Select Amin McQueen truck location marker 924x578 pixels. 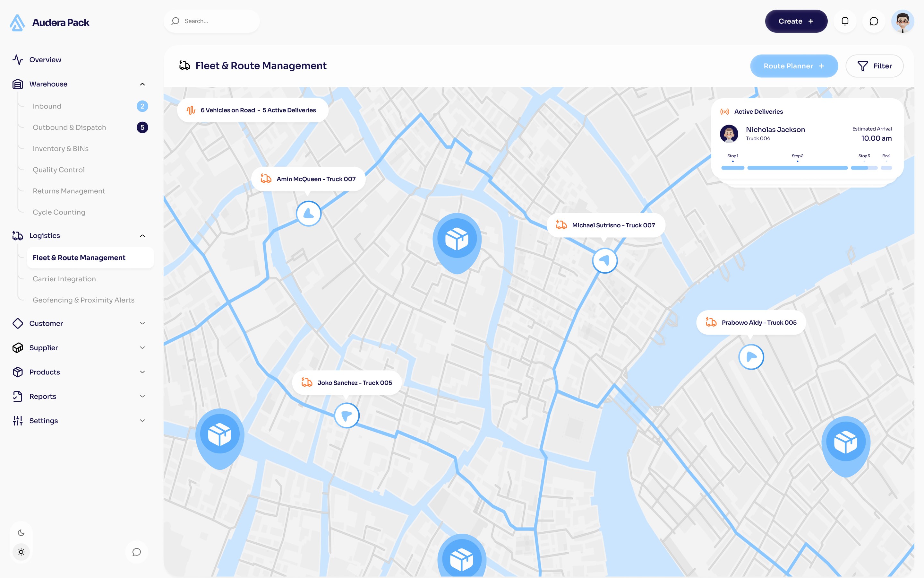pyautogui.click(x=309, y=214)
